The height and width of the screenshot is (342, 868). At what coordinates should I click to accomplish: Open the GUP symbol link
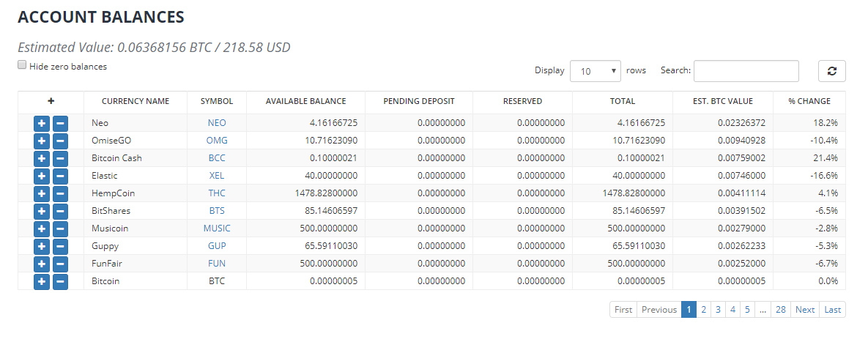217,246
